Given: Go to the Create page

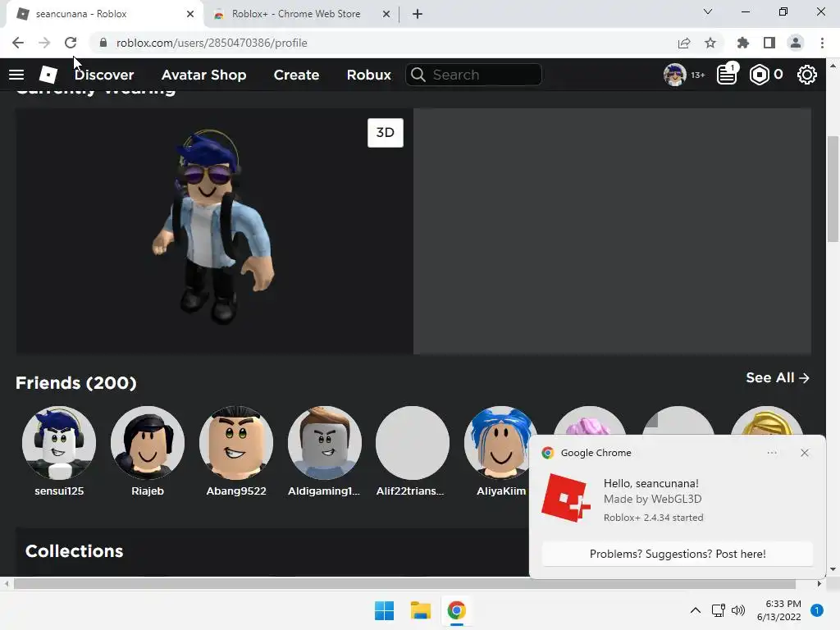Looking at the screenshot, I should point(296,75).
